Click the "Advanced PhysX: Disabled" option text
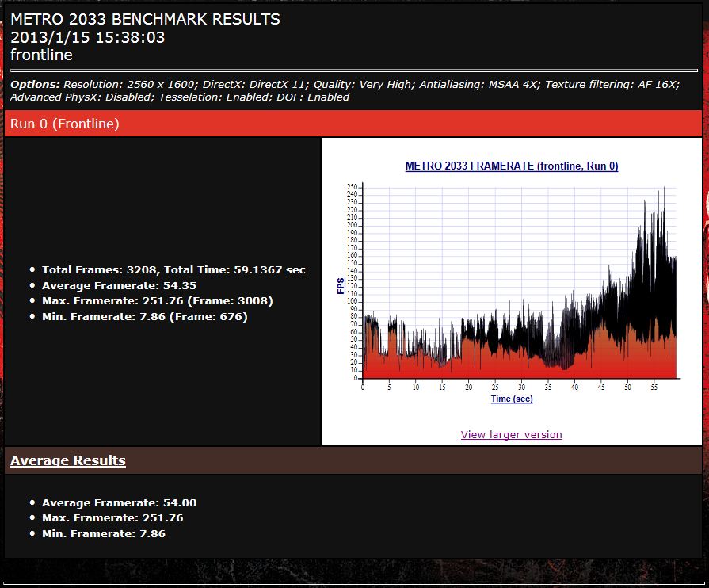The width and height of the screenshot is (709, 588). [x=82, y=97]
